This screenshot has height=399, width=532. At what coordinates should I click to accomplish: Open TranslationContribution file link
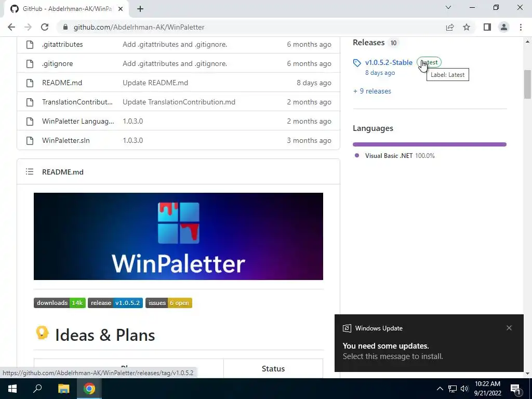(x=77, y=102)
